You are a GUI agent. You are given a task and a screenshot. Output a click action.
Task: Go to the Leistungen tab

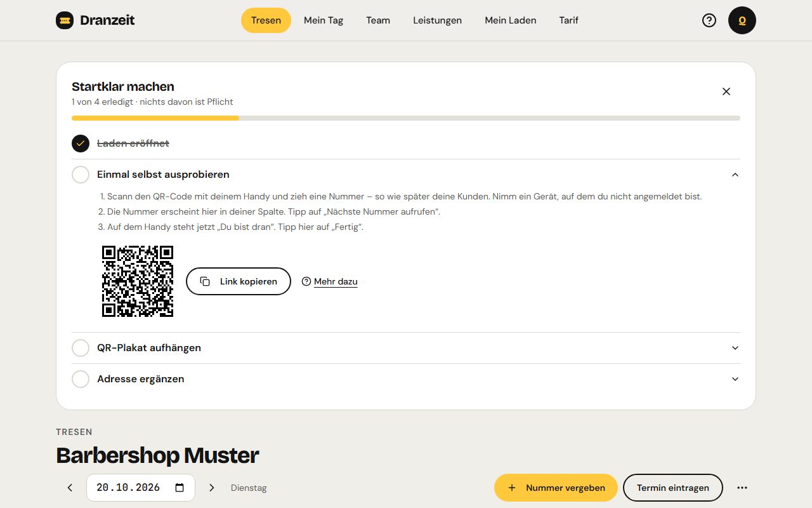coord(437,20)
